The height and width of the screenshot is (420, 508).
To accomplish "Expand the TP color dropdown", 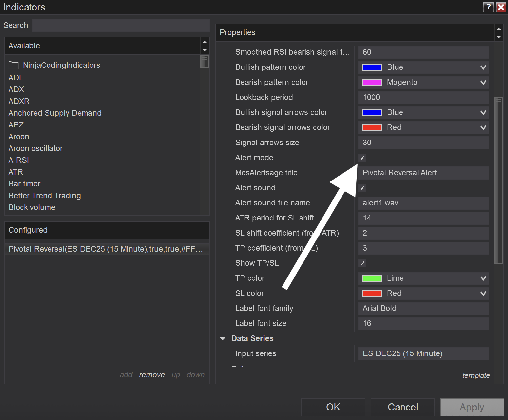I will (x=483, y=278).
